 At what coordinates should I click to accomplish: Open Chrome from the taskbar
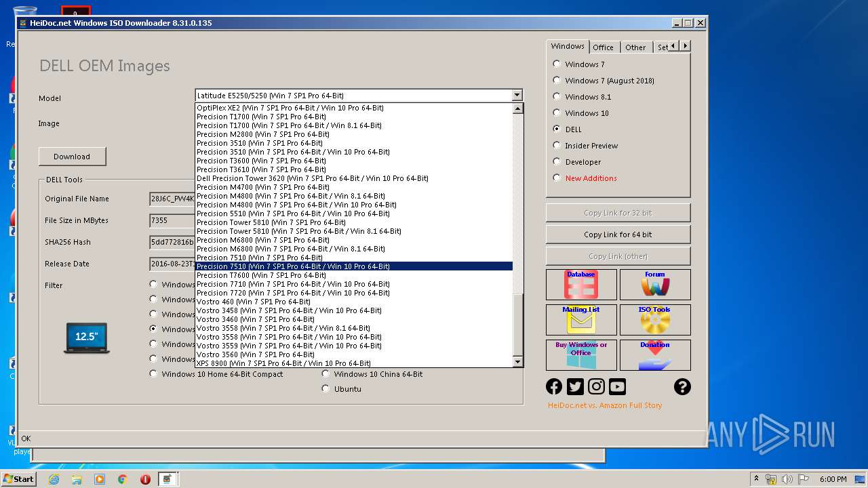pos(123,479)
